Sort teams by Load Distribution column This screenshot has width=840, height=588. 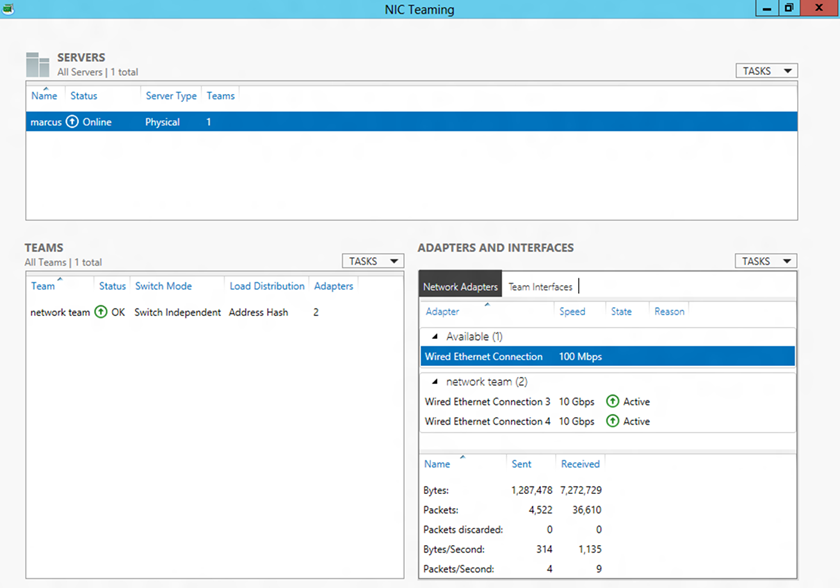(267, 286)
